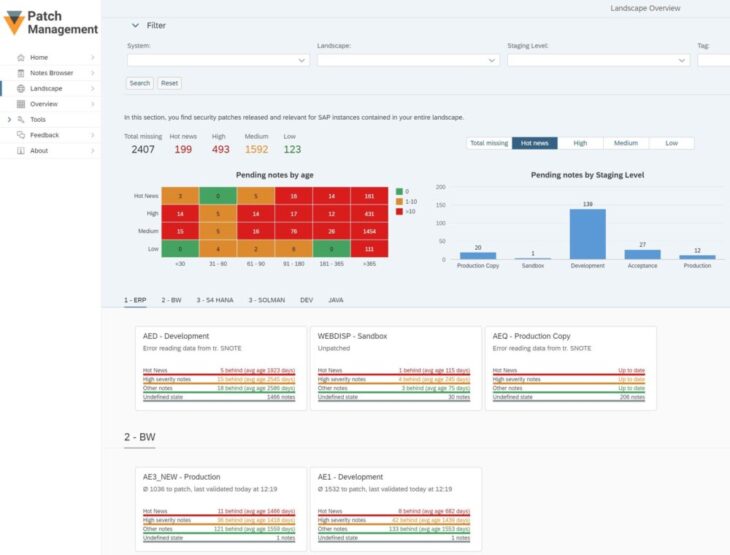Click the Reset button
This screenshot has height=555, width=730.
coord(169,83)
